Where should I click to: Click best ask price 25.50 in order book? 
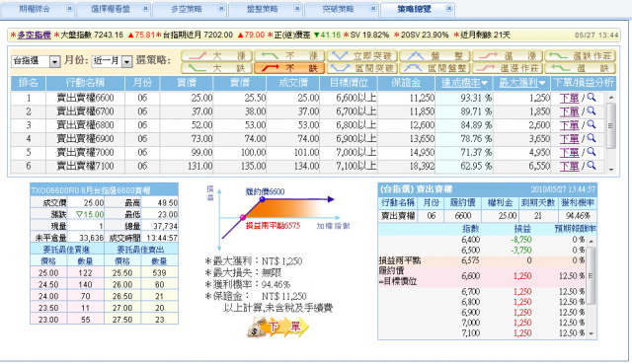click(x=122, y=273)
